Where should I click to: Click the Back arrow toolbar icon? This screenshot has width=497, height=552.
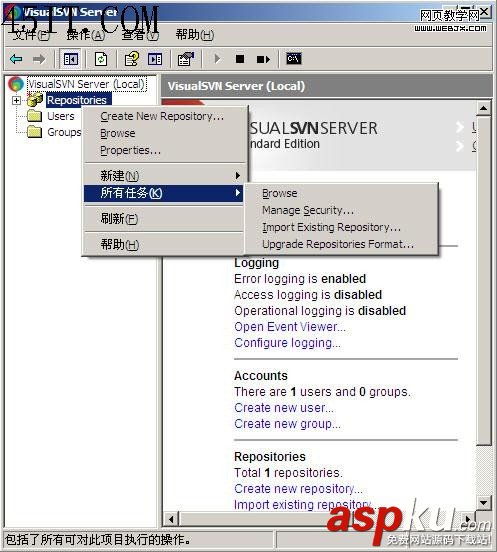pos(16,59)
